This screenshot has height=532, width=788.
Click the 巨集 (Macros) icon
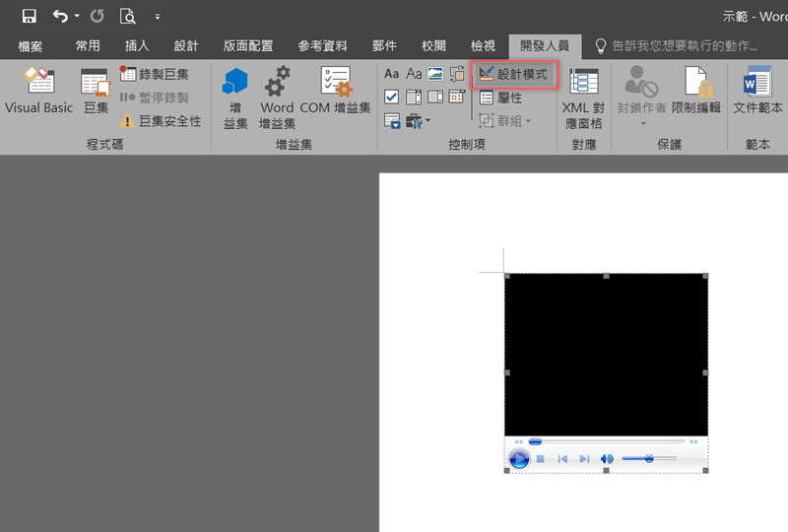coord(96,93)
